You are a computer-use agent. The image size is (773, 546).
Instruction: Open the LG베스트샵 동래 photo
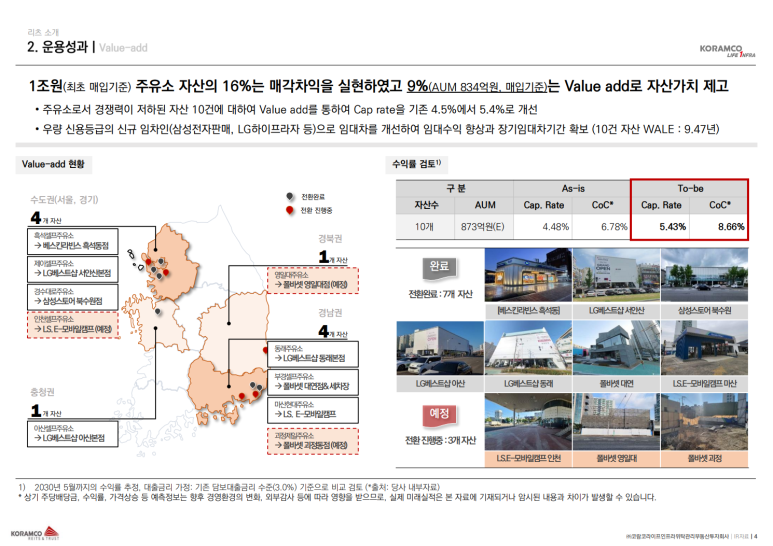pyautogui.click(x=528, y=348)
